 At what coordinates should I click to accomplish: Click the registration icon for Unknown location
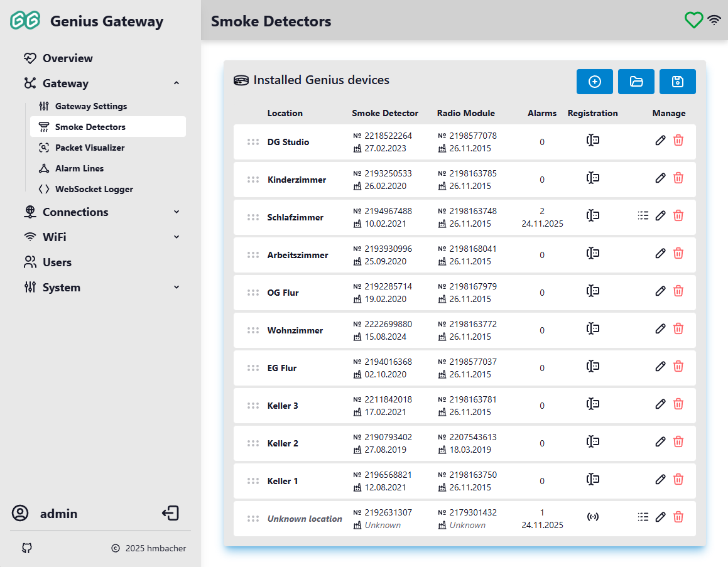[592, 517]
